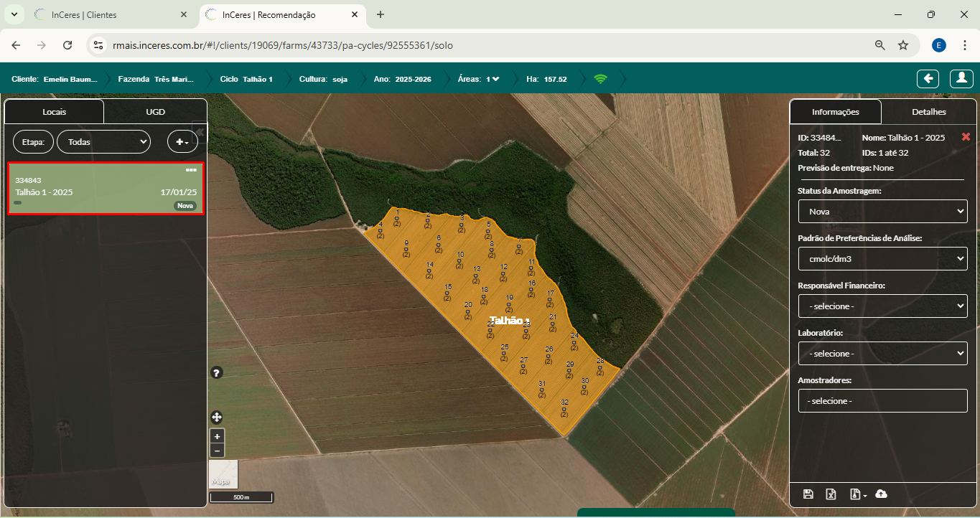The width and height of the screenshot is (980, 518).
Task: Click the green Wi-Fi connection status icon
Action: (600, 79)
